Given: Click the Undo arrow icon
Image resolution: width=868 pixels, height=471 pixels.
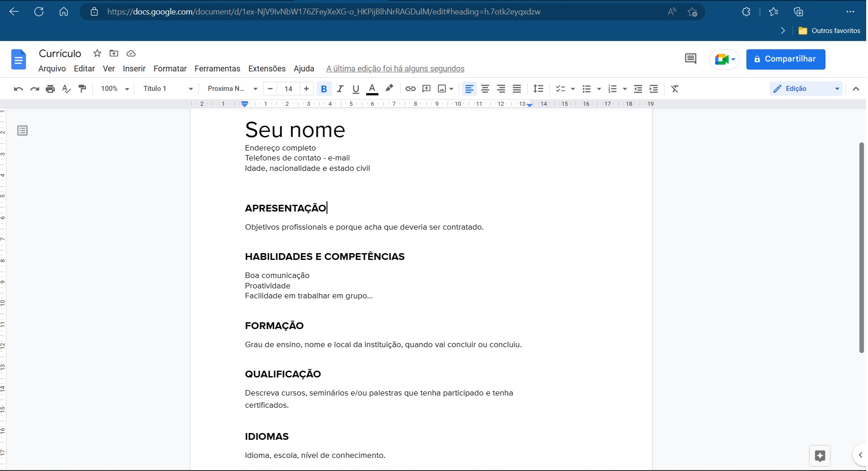Looking at the screenshot, I should pyautogui.click(x=19, y=89).
